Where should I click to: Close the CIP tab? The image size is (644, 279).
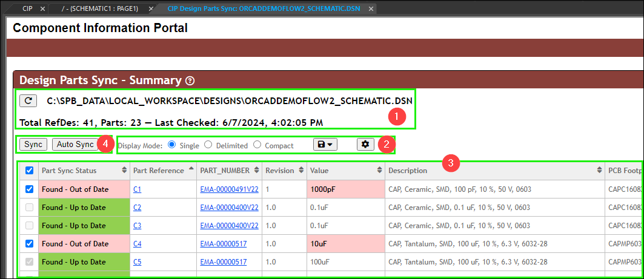point(43,8)
